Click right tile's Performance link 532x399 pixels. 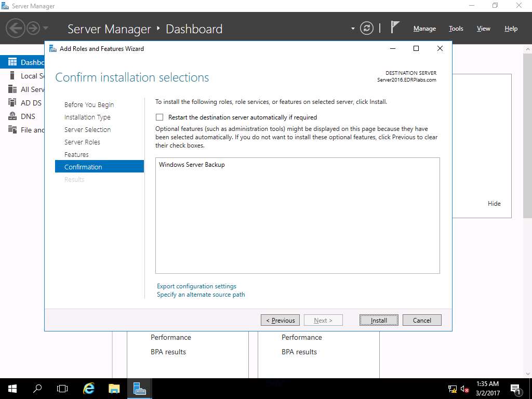pos(302,337)
